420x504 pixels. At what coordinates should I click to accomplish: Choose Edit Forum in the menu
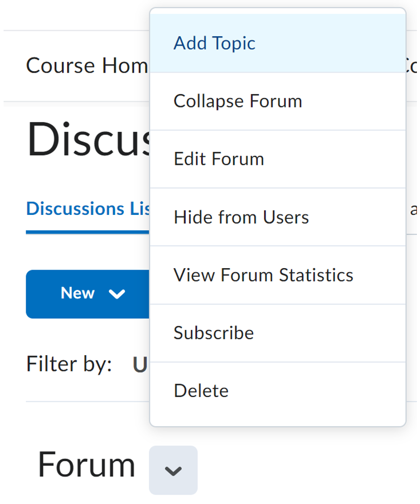219,159
